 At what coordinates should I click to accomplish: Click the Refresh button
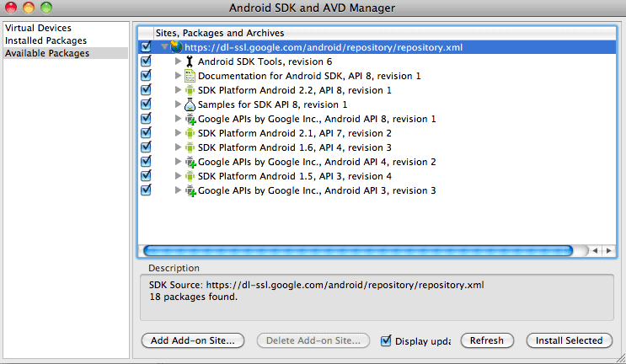pyautogui.click(x=487, y=340)
